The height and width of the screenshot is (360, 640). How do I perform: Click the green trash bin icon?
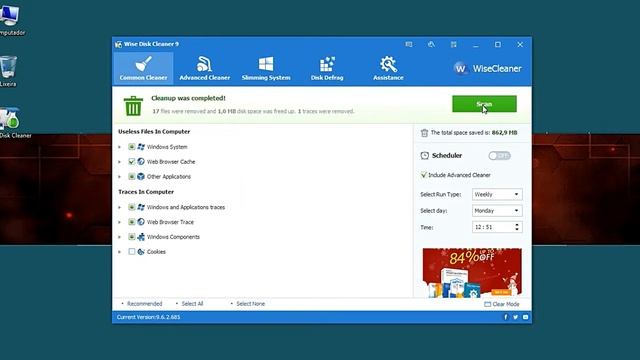[133, 106]
